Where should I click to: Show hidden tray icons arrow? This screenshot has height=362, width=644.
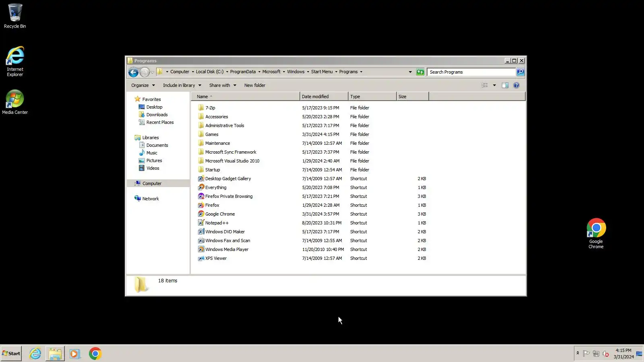(578, 353)
